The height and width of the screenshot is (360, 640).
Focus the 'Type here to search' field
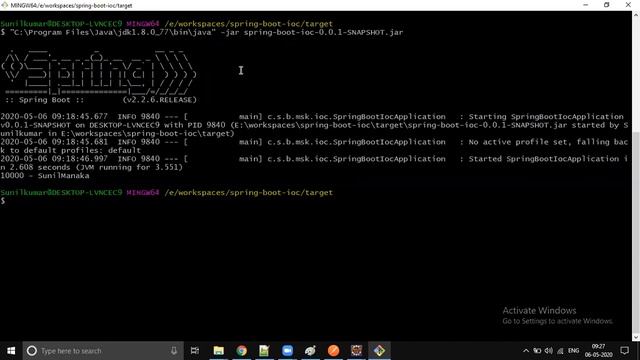coord(103,351)
